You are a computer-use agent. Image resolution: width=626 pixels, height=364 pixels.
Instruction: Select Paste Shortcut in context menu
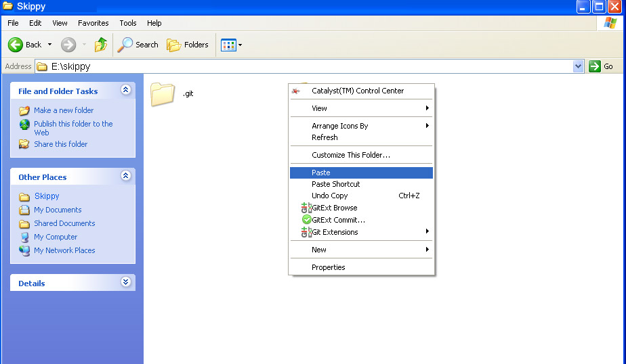(361, 184)
